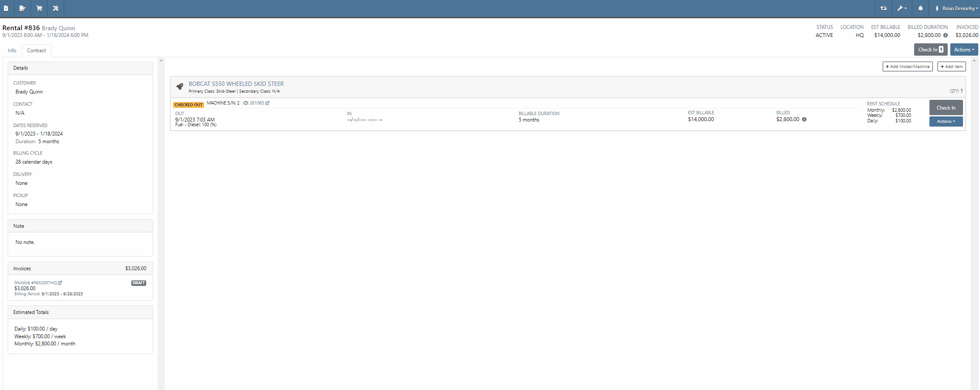980x390 pixels.
Task: Click the 'No note.' text
Action: (x=25, y=242)
